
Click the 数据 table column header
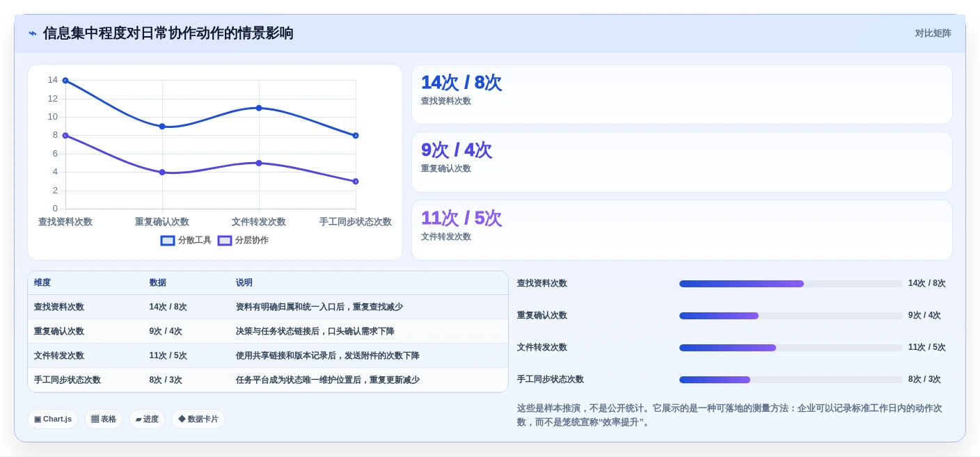158,282
